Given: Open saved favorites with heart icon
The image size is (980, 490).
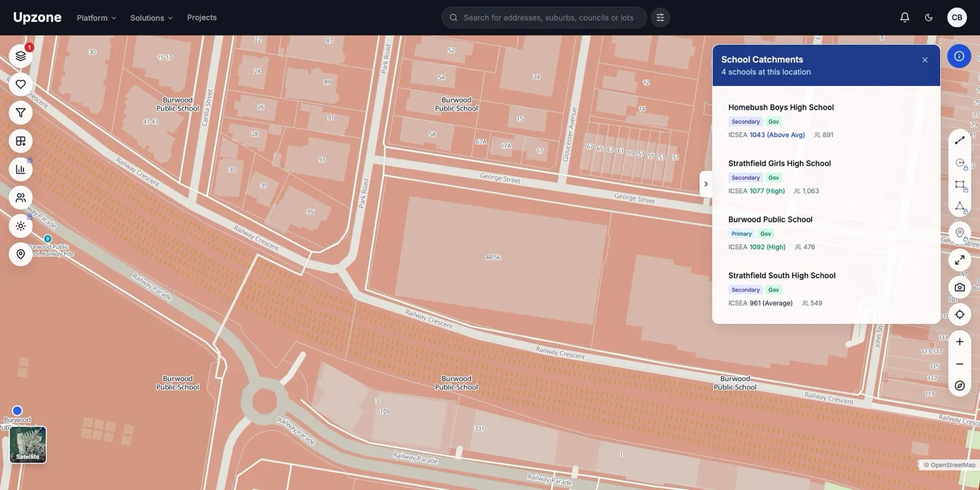Looking at the screenshot, I should point(21,85).
